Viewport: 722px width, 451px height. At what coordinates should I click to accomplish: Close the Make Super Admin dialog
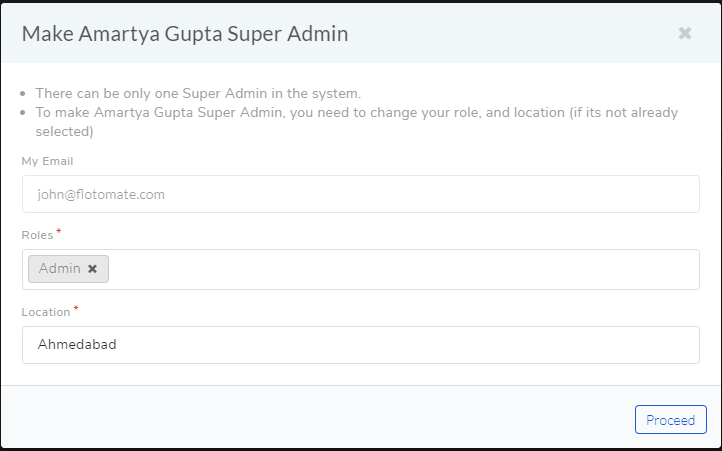click(685, 33)
